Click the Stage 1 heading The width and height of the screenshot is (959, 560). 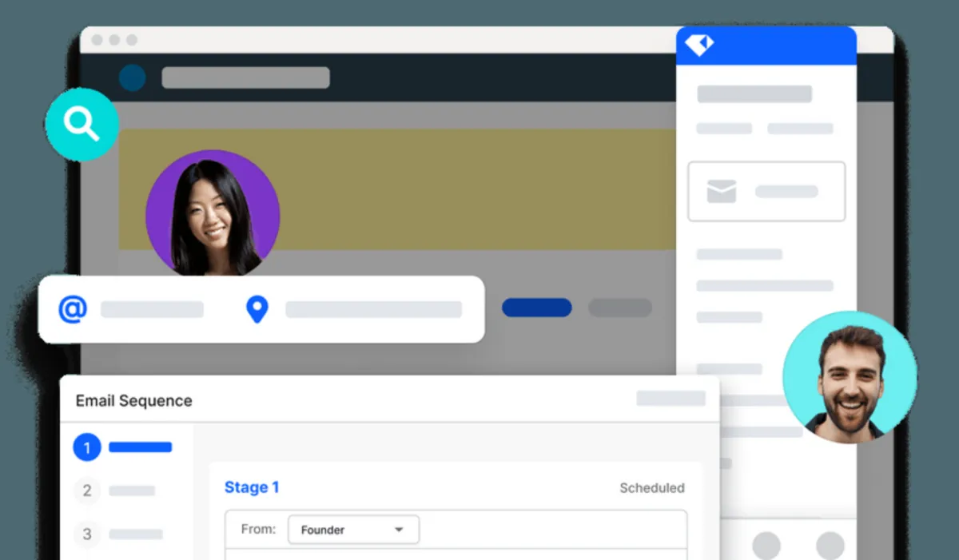(x=252, y=487)
